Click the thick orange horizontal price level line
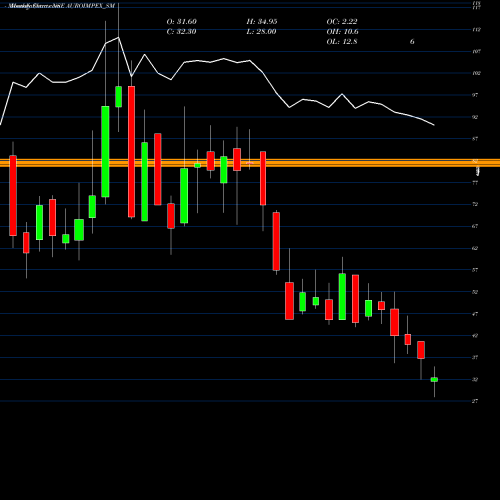This screenshot has height=500, width=500. coord(250,163)
